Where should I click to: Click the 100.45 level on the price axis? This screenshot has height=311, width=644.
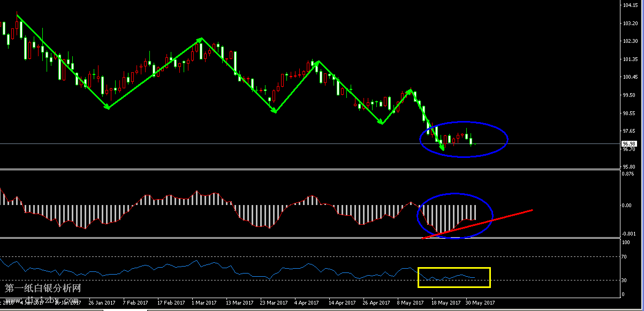pos(630,77)
